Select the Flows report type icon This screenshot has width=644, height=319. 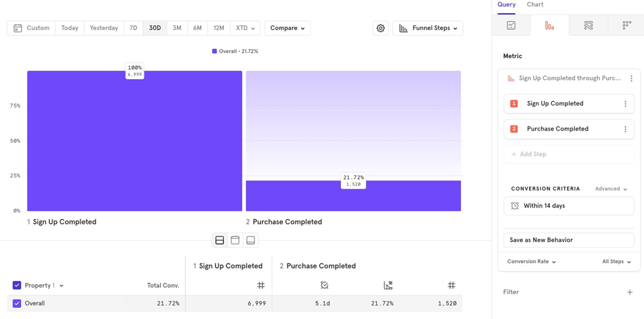(x=588, y=25)
